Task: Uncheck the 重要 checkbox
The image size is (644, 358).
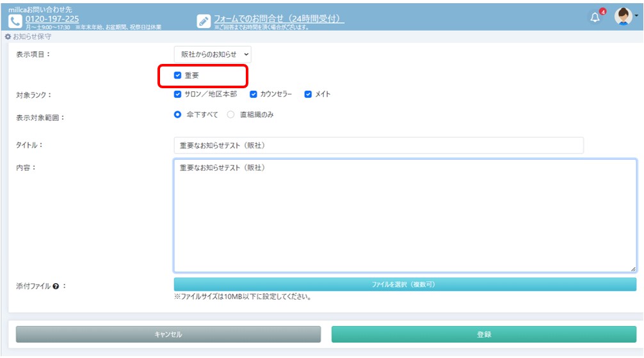Action: click(x=178, y=75)
